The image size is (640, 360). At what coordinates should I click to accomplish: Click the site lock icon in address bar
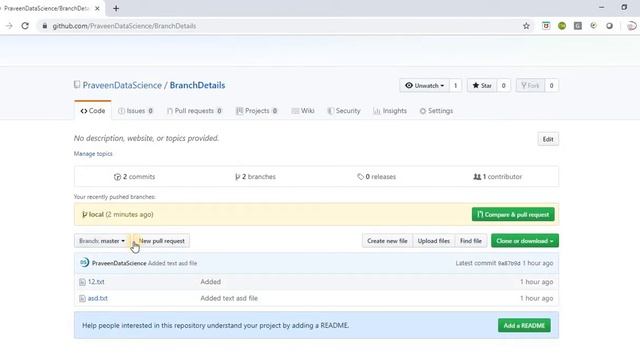(44, 26)
